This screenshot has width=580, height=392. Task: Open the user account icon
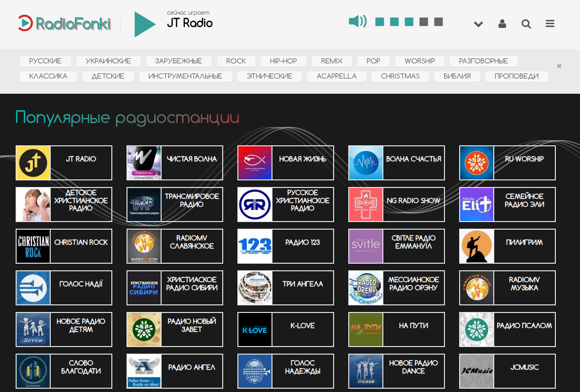click(x=502, y=24)
